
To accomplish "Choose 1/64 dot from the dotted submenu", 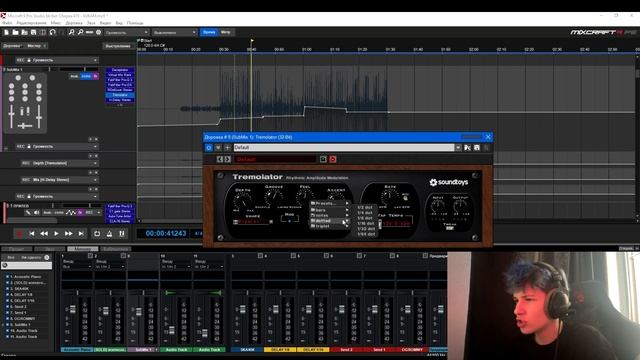I will pyautogui.click(x=365, y=234).
